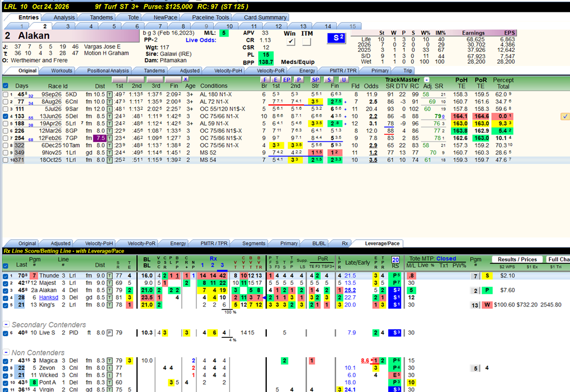570x392 pixels.
Task: Click the EP running-style filter button
Action: pyautogui.click(x=287, y=80)
